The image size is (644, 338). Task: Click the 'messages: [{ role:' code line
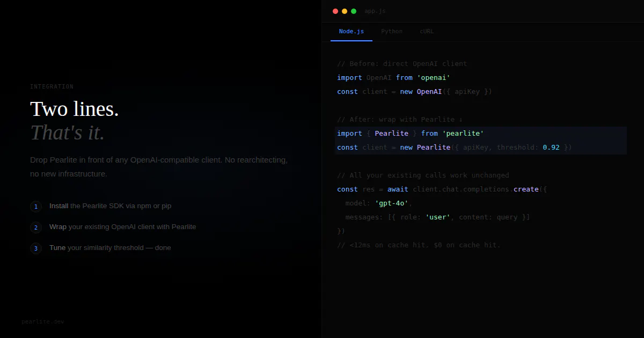[x=437, y=217]
